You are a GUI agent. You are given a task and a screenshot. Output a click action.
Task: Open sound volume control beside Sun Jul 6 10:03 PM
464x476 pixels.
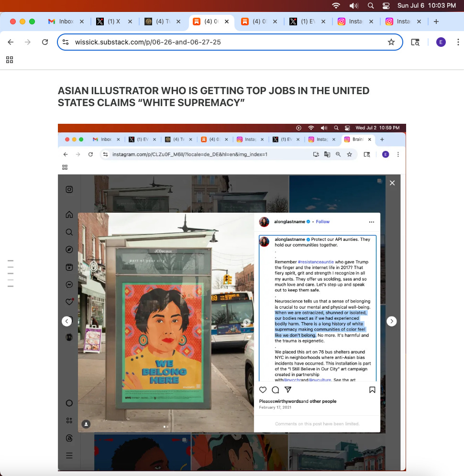pyautogui.click(x=354, y=5)
